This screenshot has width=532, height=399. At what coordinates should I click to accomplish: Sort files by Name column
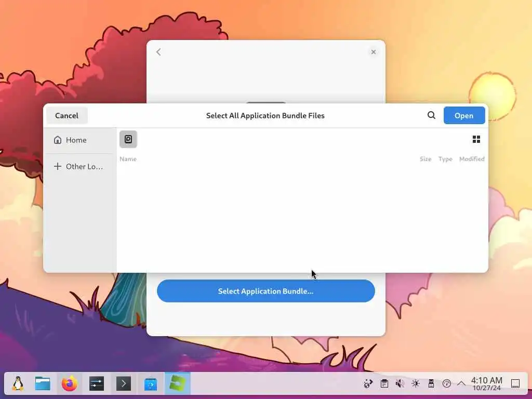[128, 159]
